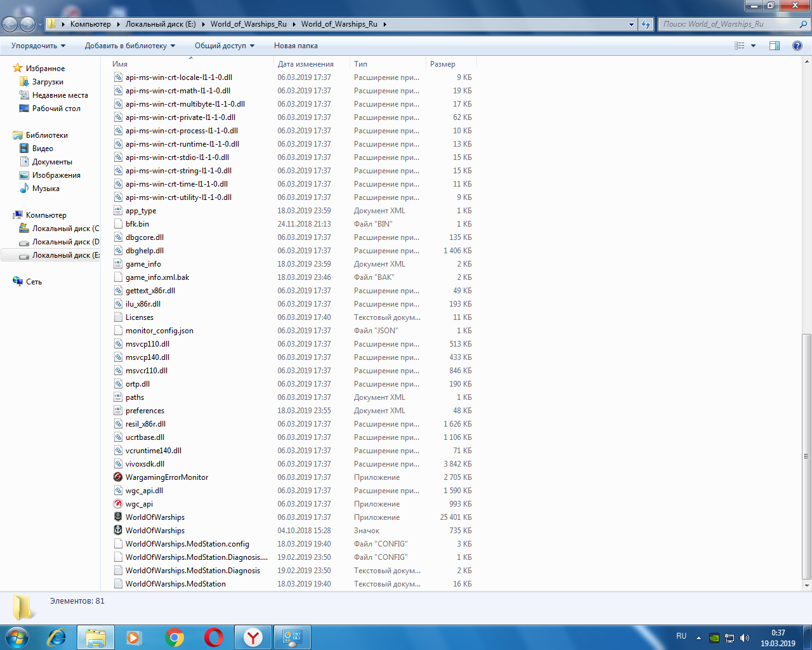Open the Музыка library
Viewport: 812px width, 650px height.
46,189
